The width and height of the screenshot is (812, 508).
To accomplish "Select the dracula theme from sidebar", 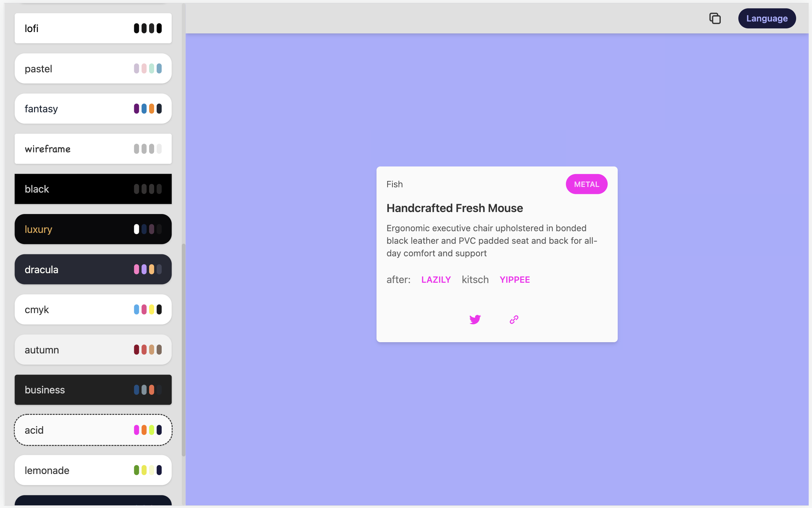I will [x=93, y=269].
